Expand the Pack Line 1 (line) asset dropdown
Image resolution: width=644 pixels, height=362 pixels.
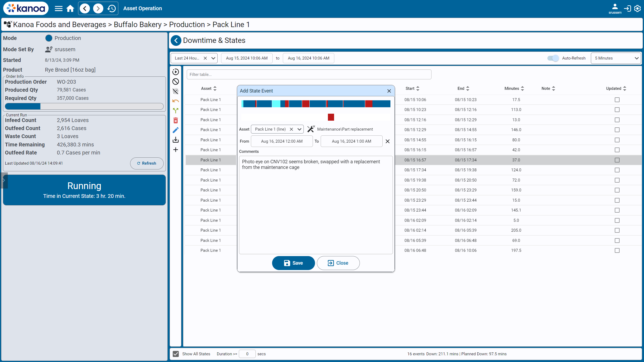[x=299, y=129]
